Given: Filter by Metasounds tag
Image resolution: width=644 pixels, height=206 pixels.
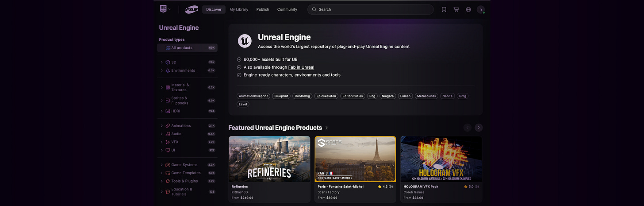Looking at the screenshot, I should pos(426,96).
